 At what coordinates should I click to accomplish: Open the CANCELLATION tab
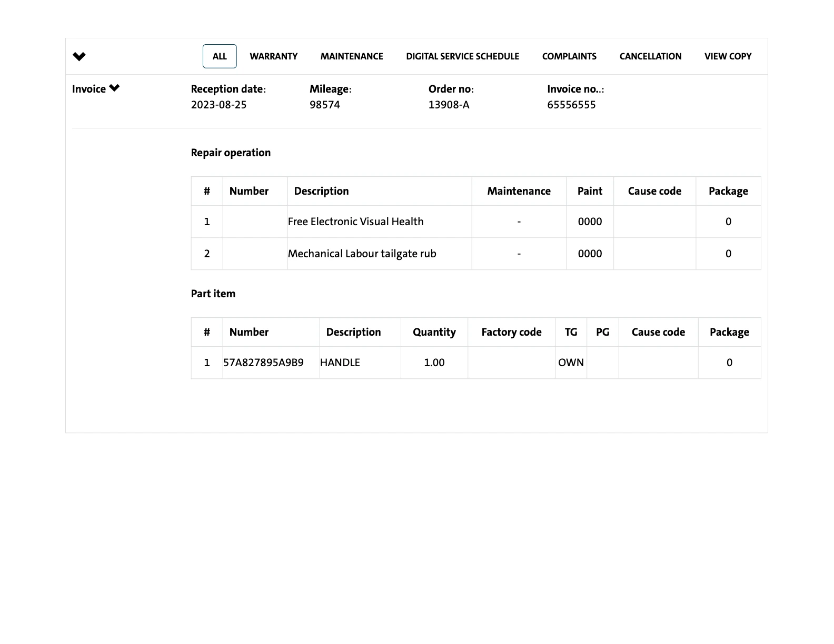pyautogui.click(x=650, y=56)
